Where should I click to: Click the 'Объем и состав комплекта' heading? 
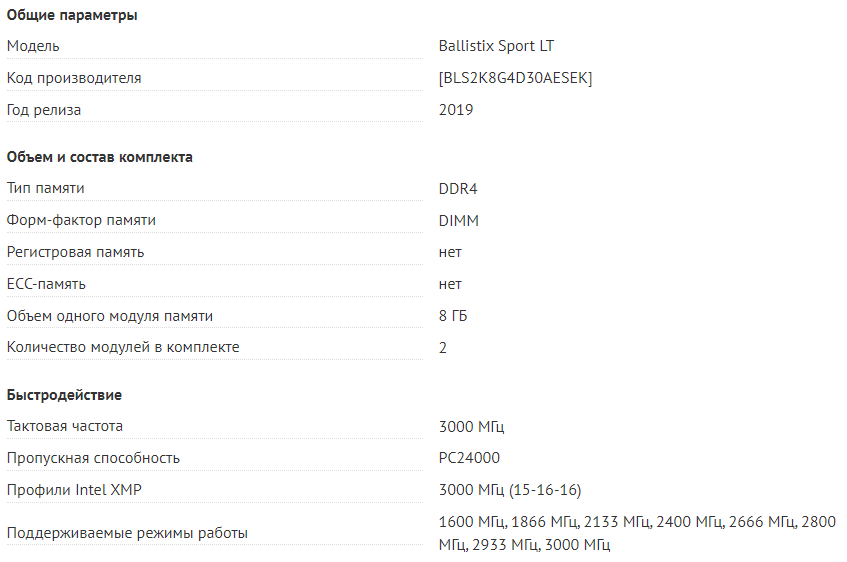(x=99, y=157)
